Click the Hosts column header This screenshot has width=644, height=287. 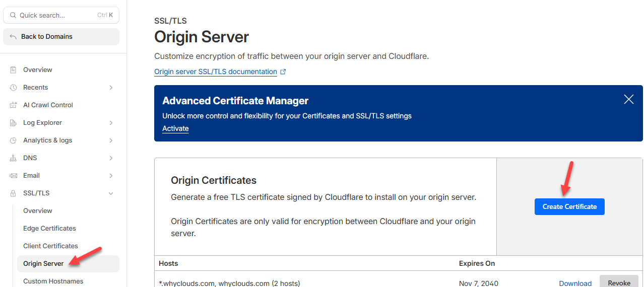[x=168, y=264]
